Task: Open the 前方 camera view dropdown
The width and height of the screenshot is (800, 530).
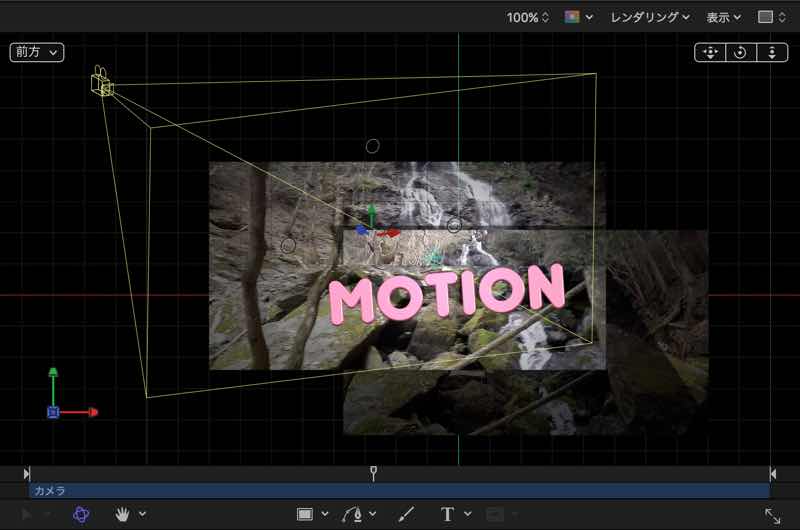Action: point(37,52)
